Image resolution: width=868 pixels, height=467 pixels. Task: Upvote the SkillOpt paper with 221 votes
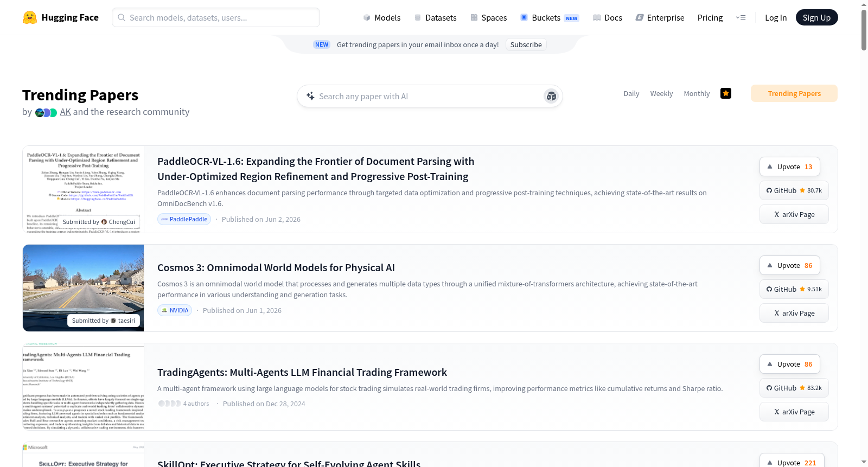point(792,460)
